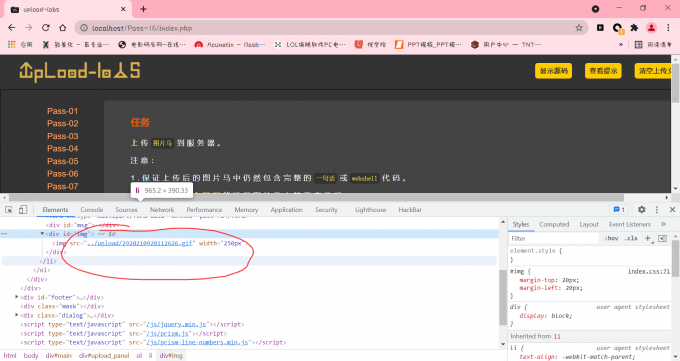Viewport: 680px width, 361px height.
Task: Open the prism.js script link
Action: (167, 334)
